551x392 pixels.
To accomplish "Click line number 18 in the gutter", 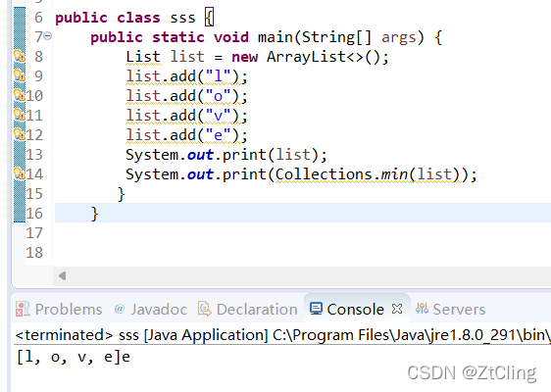I will tap(34, 253).
